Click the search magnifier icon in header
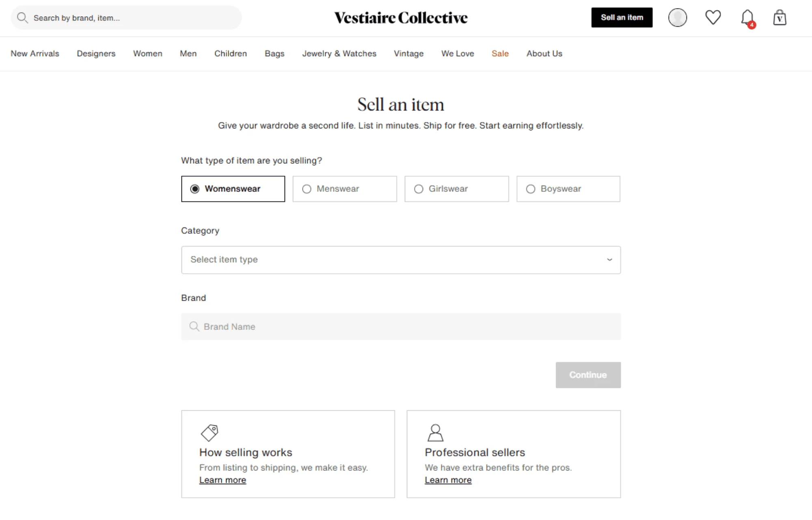The width and height of the screenshot is (812, 520). click(x=22, y=18)
